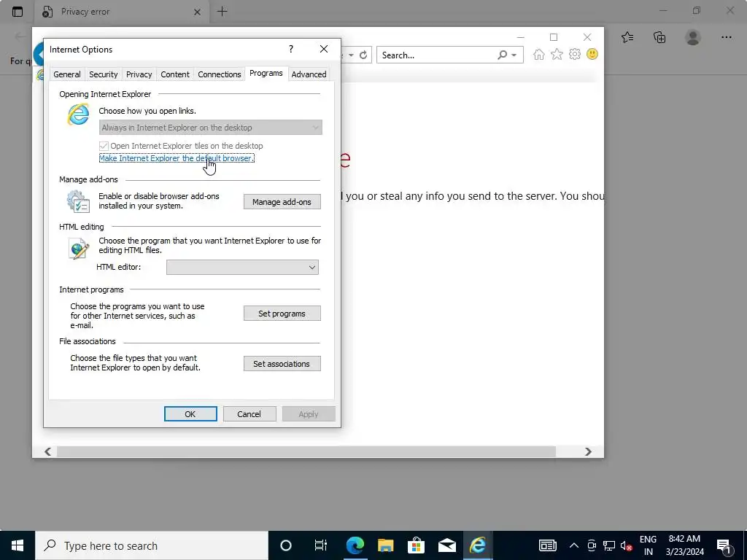
Task: Open IE Tools gear icon
Action: (575, 54)
